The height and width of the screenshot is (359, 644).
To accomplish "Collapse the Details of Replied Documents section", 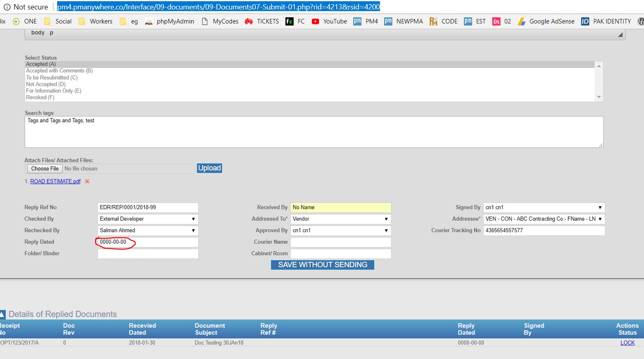I will point(3,315).
